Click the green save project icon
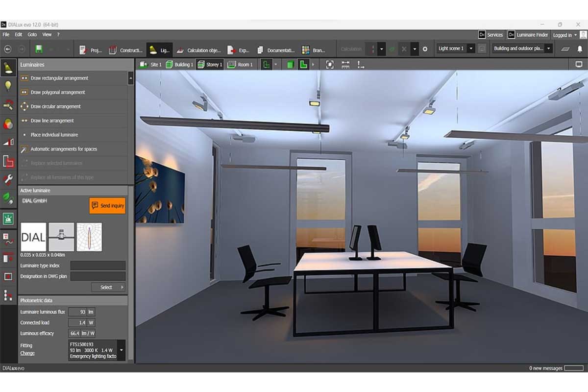Image resolution: width=588 pixels, height=392 pixels. pos(39,49)
